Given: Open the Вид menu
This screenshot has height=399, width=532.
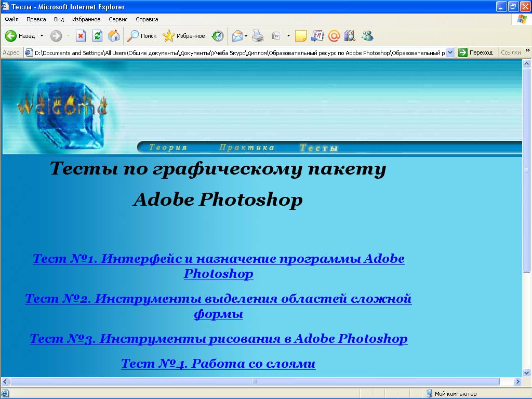Looking at the screenshot, I should point(59,19).
